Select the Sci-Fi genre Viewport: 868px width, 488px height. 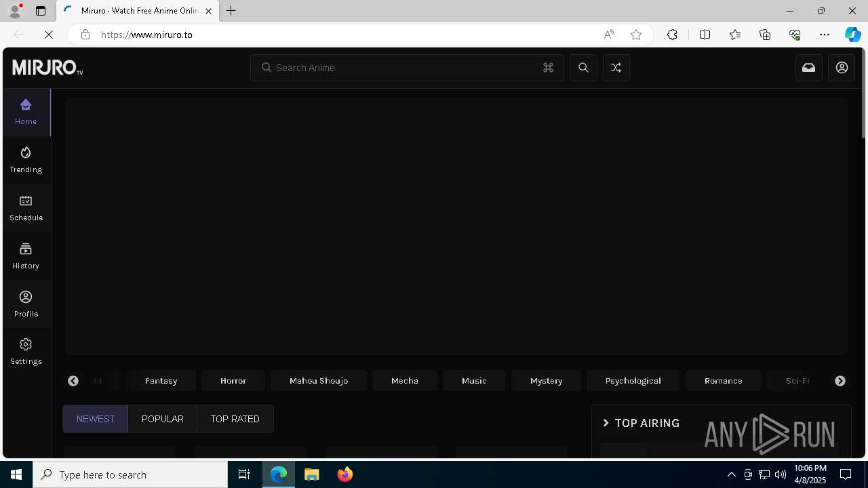pos(797,381)
